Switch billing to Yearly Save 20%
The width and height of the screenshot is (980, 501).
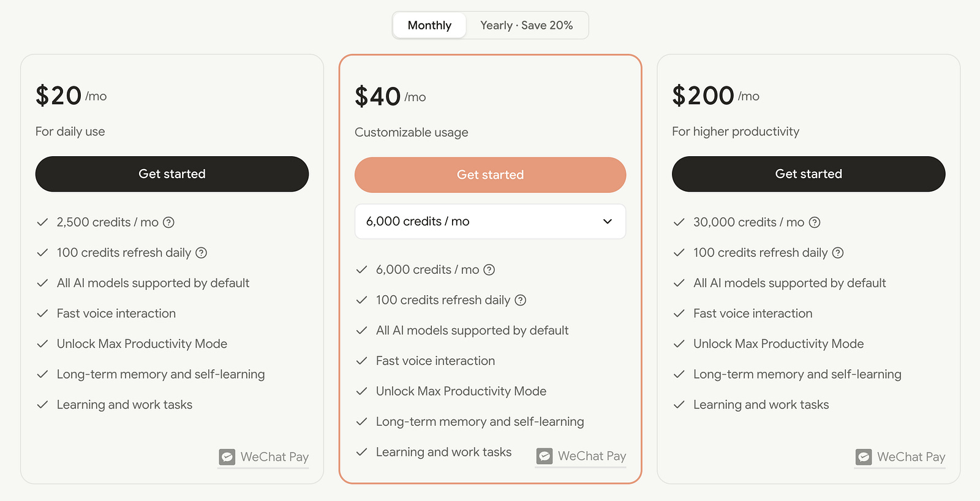(x=526, y=25)
